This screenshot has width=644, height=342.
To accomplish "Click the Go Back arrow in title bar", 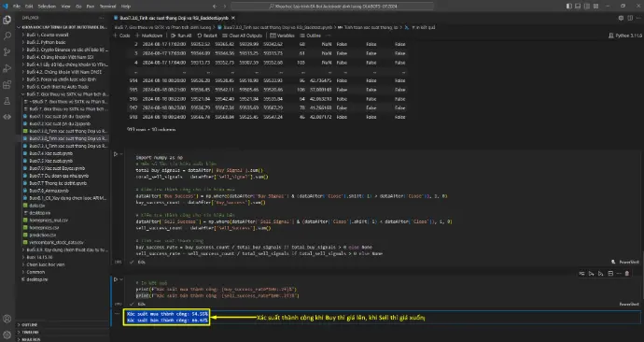I will coord(215,7).
